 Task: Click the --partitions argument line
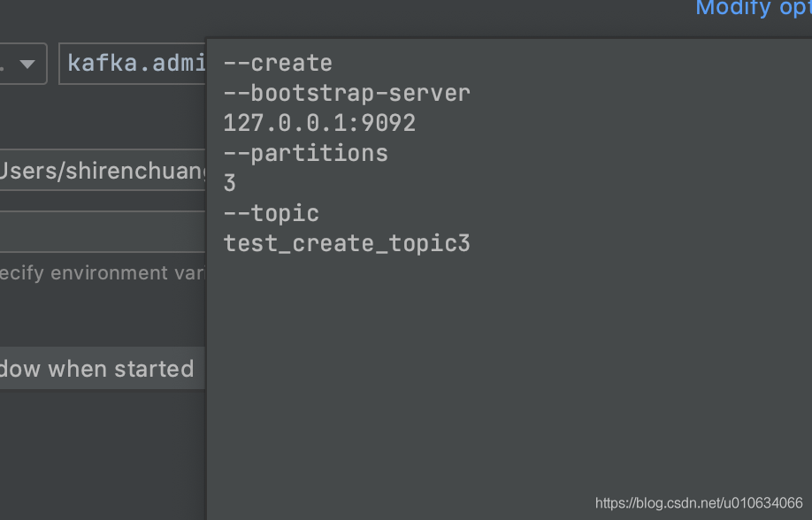click(305, 153)
